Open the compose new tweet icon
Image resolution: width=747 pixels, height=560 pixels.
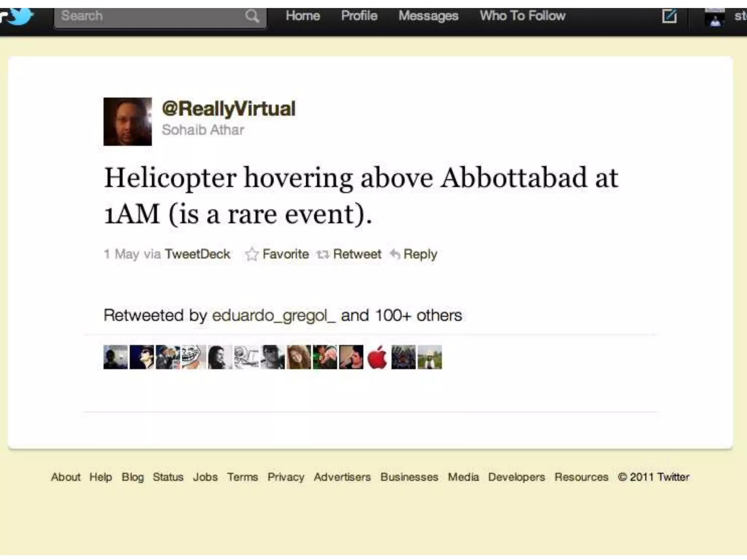coord(669,16)
